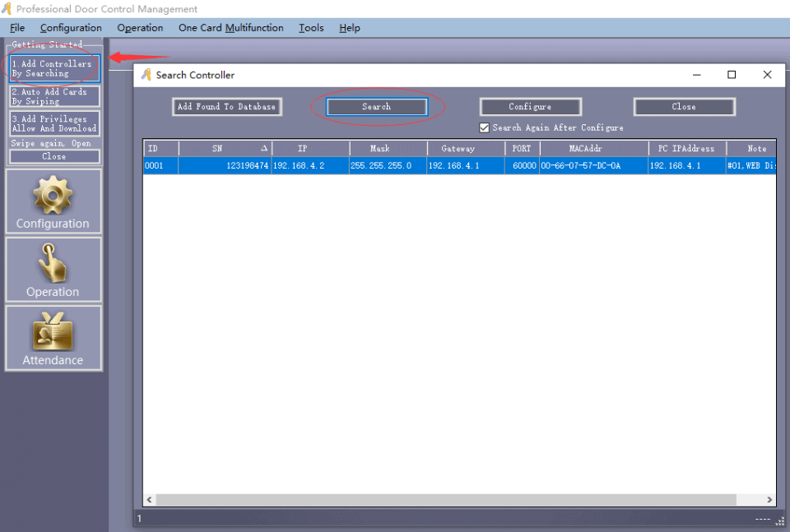Open the Attendance badge icon panel
This screenshot has height=532, width=790.
[x=53, y=338]
